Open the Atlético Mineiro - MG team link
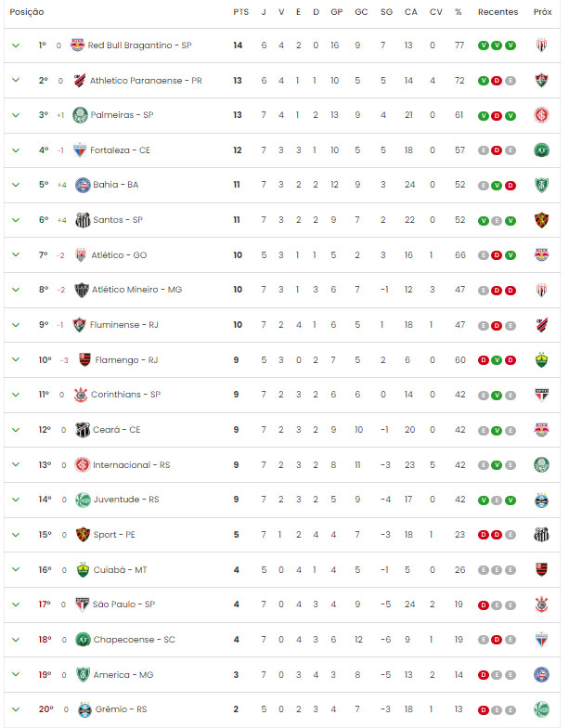Screen dimensions: 569x728 pos(137,290)
